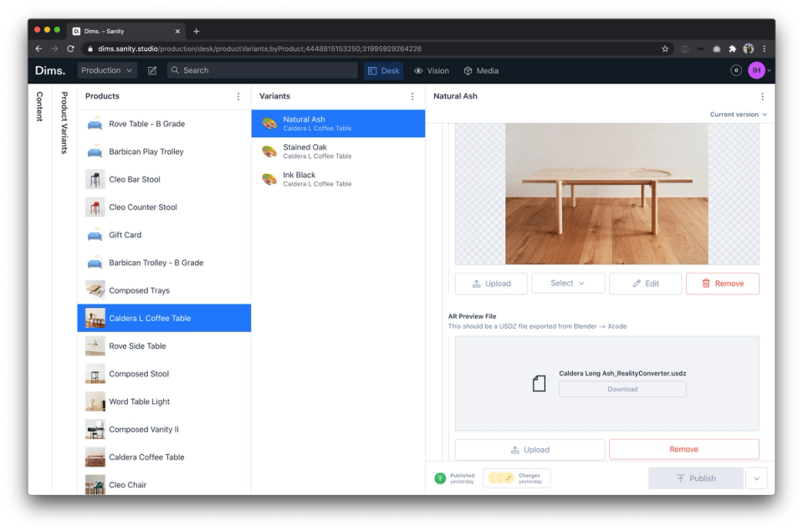
Task: Select Barbican Trolley - B Grade product
Action: [164, 263]
